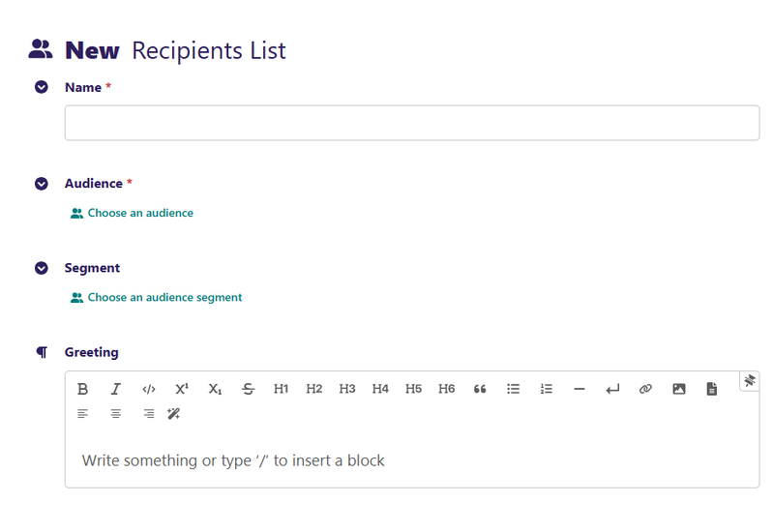Image resolution: width=774 pixels, height=532 pixels.
Task: Center align the greeting text
Action: point(116,414)
